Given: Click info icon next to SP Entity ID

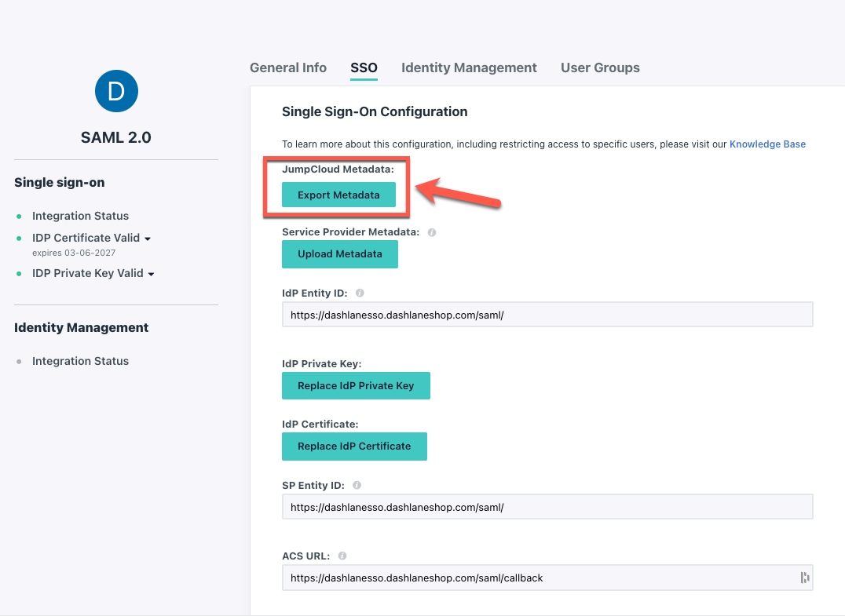Looking at the screenshot, I should (357, 485).
